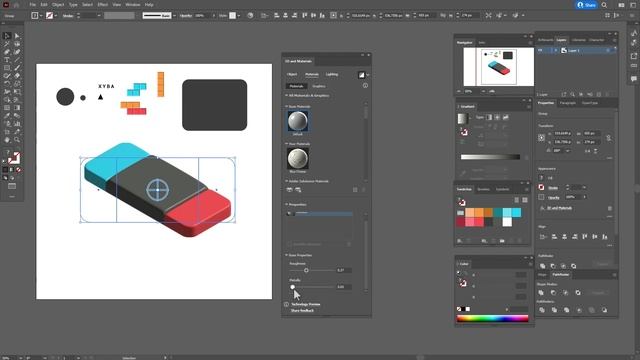640x360 pixels.
Task: Collapse the All Materials & Graphics section
Action: pyautogui.click(x=287, y=96)
